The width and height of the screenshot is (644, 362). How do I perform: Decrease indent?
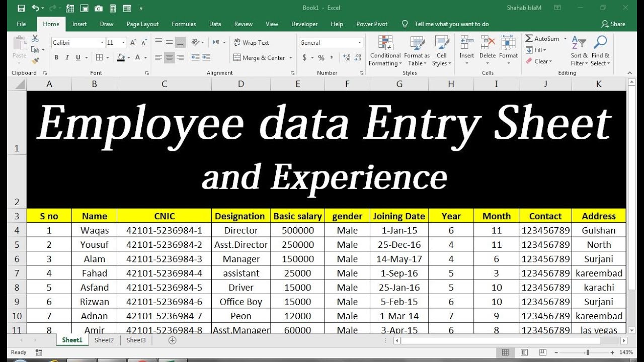pos(195,58)
